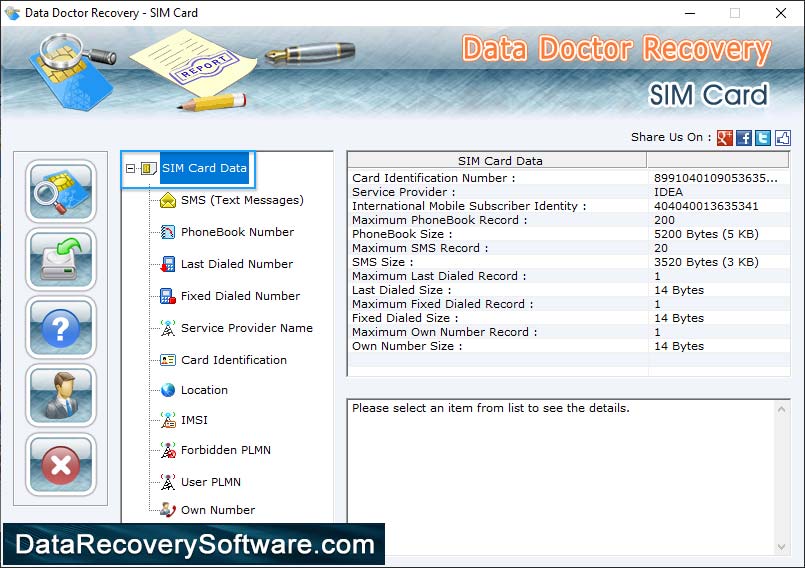Collapse the SIM Card Data tree node
The height and width of the screenshot is (568, 805).
(x=130, y=168)
